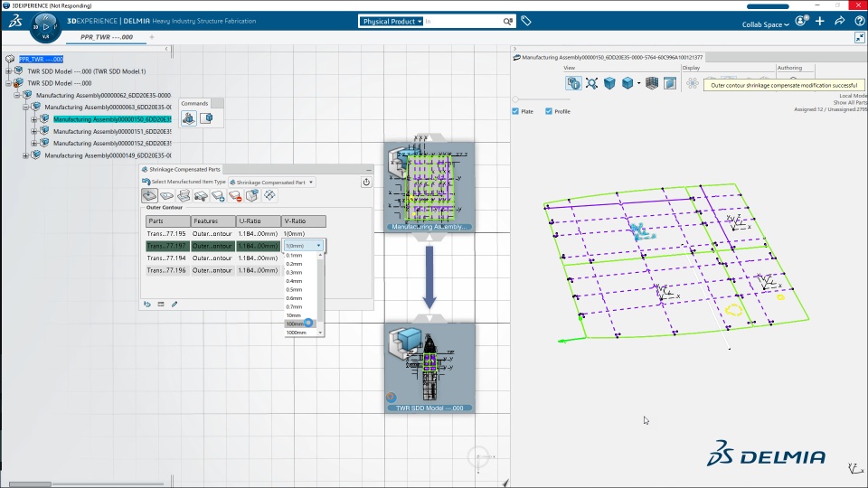The width and height of the screenshot is (868, 488).
Task: Open the user profile icon
Action: click(801, 21)
